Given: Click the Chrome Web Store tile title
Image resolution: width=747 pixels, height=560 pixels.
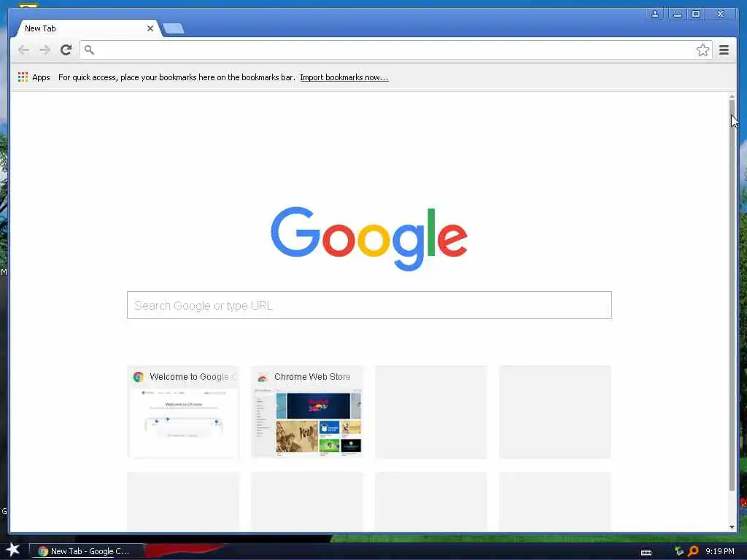Looking at the screenshot, I should click(312, 377).
